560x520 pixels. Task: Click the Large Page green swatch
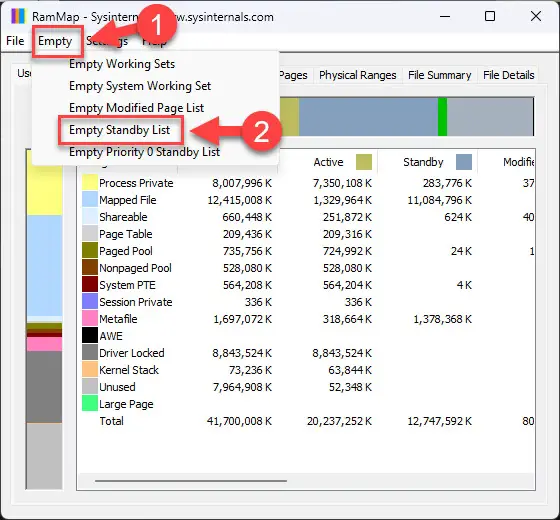point(90,404)
